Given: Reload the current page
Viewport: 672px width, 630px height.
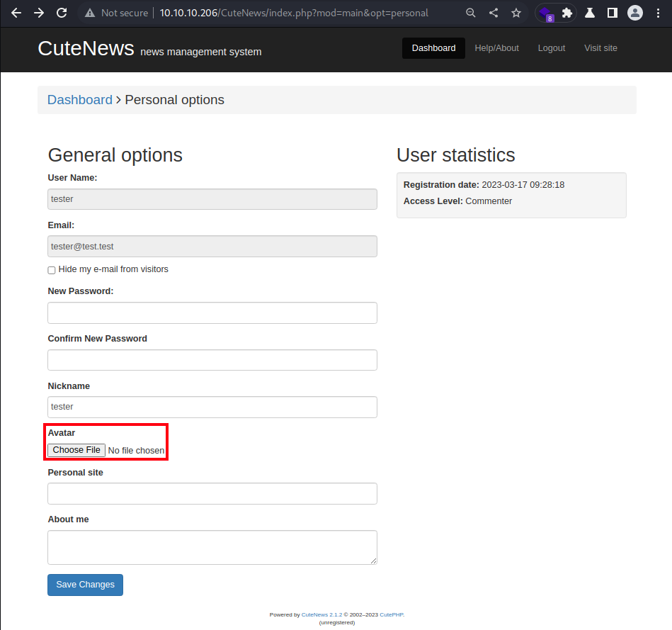Looking at the screenshot, I should (x=62, y=13).
